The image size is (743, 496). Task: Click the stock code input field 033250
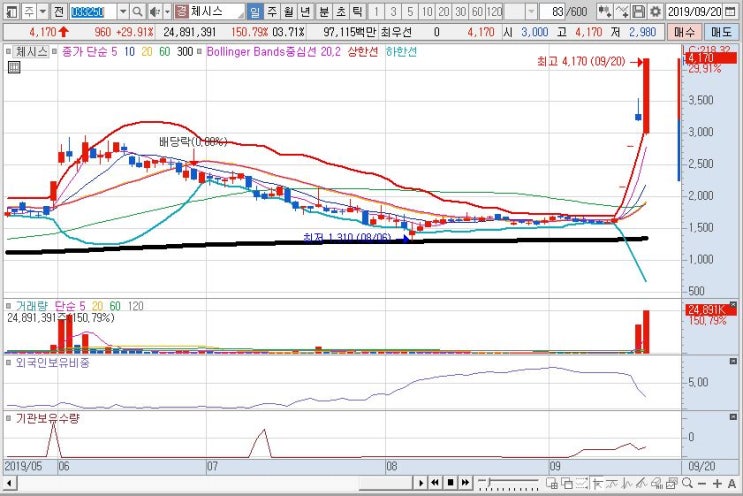93,11
